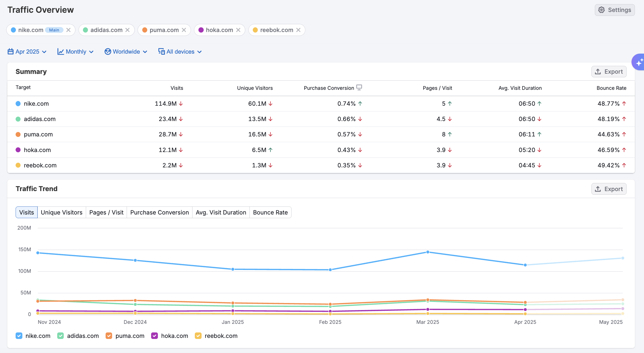Toggle puma.com legend checkbox
Screen dimensions: 644x353
click(109, 336)
